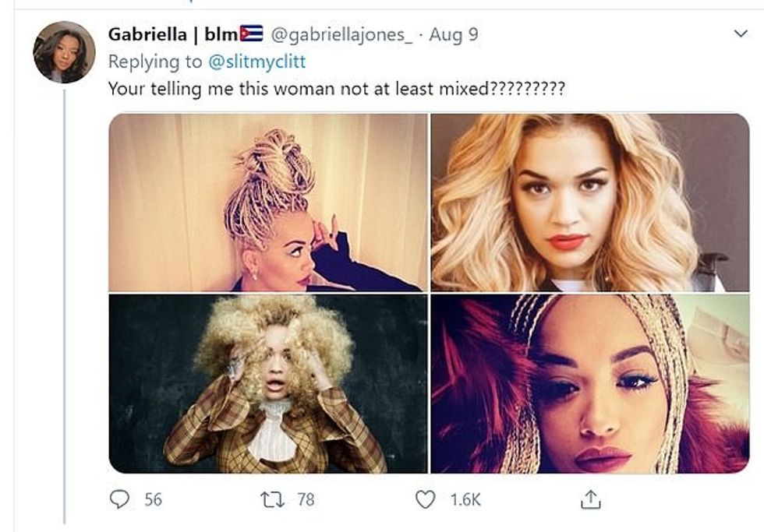This screenshot has width=764, height=532.
Task: Click the 1.6K likes count
Action: click(x=466, y=499)
